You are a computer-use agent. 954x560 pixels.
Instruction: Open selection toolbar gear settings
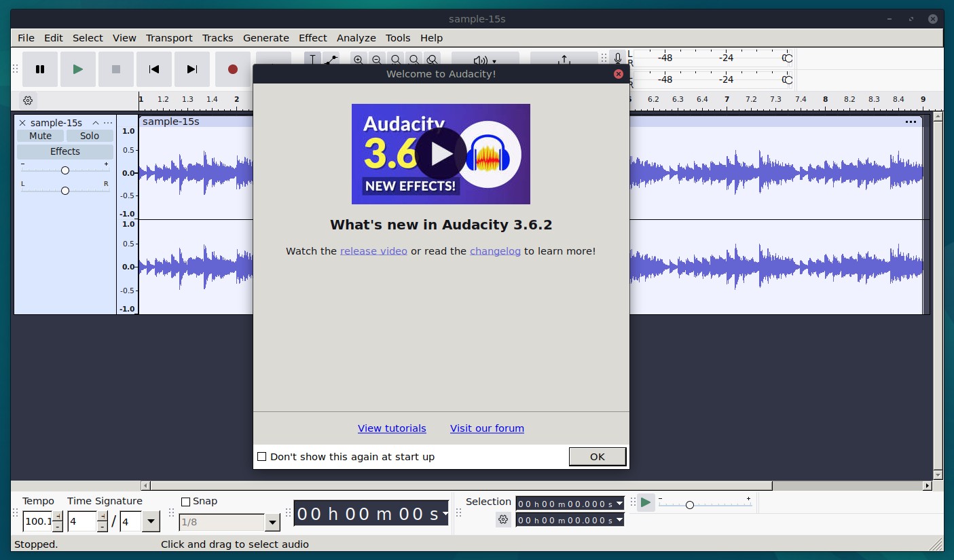(503, 520)
